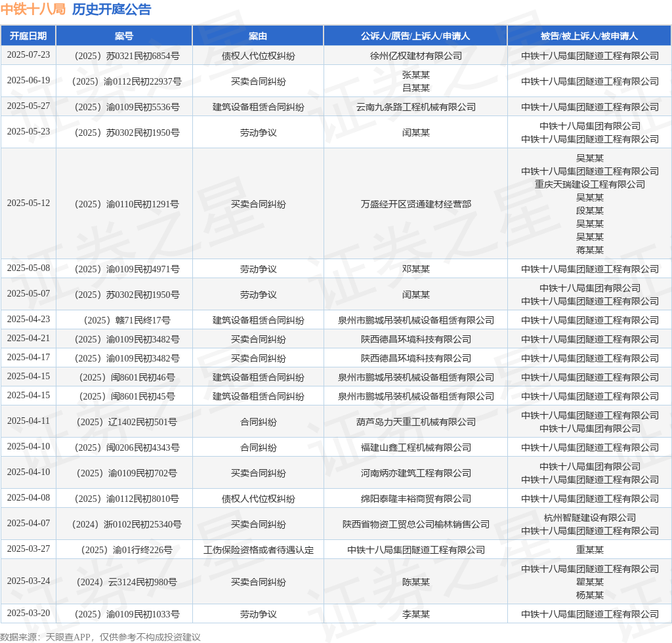Click plaintiff 绵阳泰隆丰裕商贸有限公司
672x643 pixels.
coord(415,499)
